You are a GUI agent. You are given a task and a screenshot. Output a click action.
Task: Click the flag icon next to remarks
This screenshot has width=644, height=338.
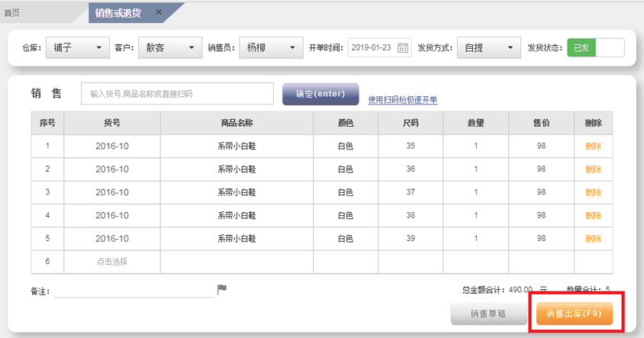[x=222, y=289]
